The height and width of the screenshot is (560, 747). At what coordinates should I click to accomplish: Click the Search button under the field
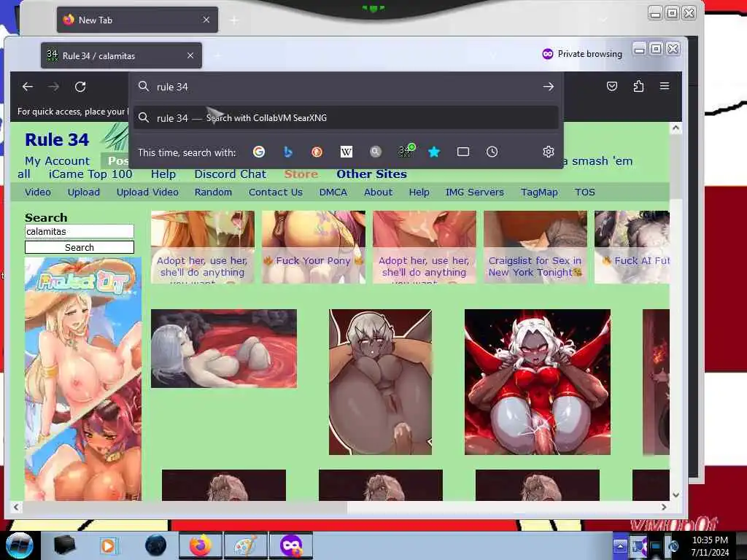point(80,248)
